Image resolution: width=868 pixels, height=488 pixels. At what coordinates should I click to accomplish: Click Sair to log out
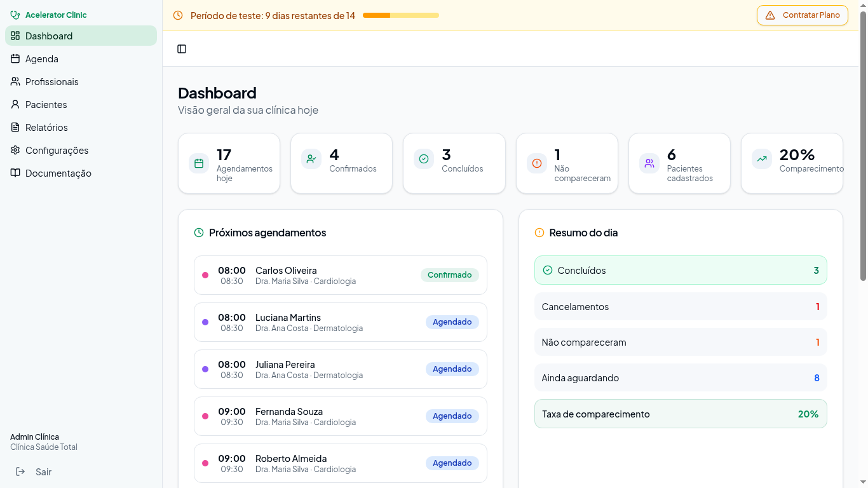43,471
